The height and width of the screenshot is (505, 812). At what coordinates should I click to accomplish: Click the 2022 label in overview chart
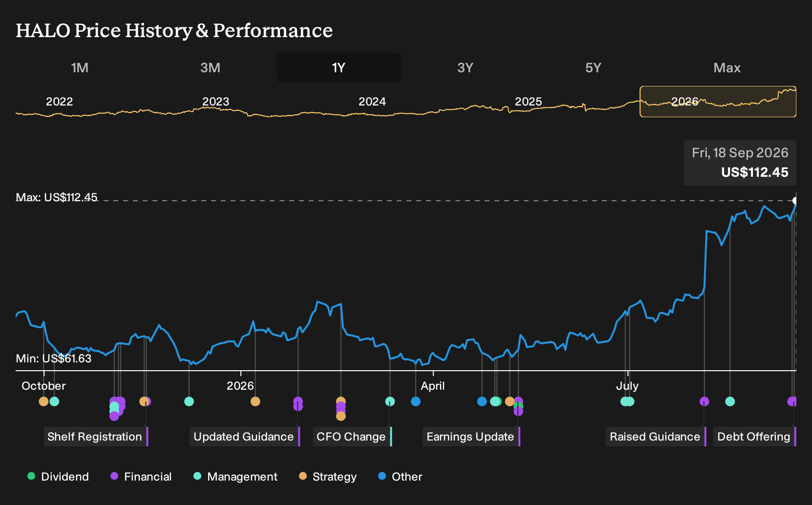(59, 102)
